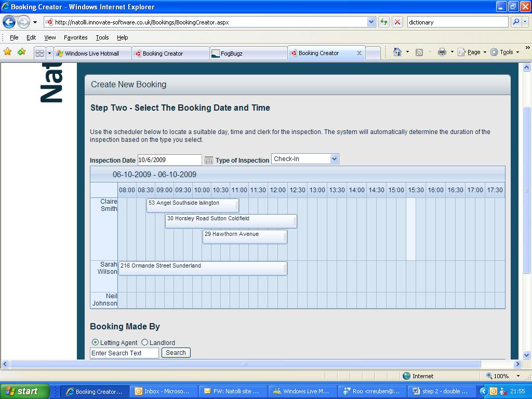Click the RSS feeds icon
Viewport: 532px width, 399px height.
[x=419, y=52]
